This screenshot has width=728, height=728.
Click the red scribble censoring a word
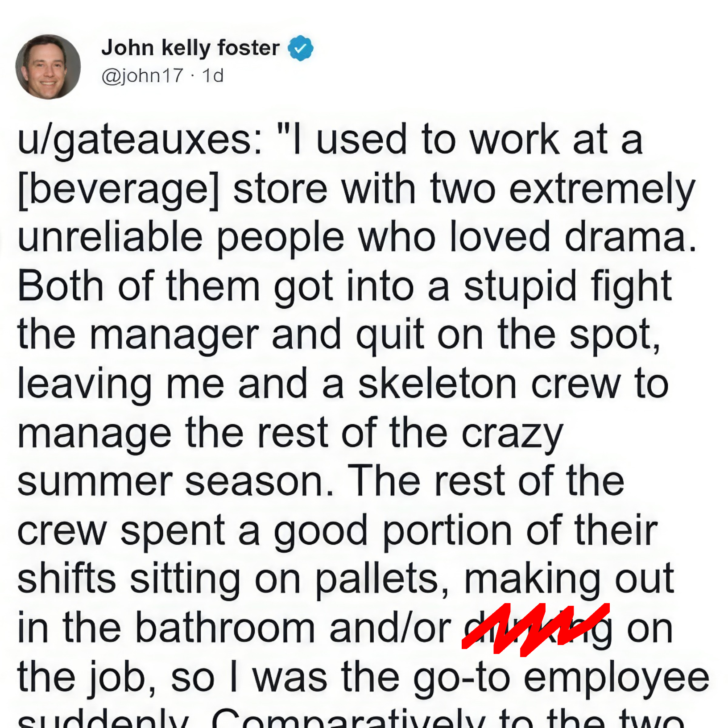(535, 629)
